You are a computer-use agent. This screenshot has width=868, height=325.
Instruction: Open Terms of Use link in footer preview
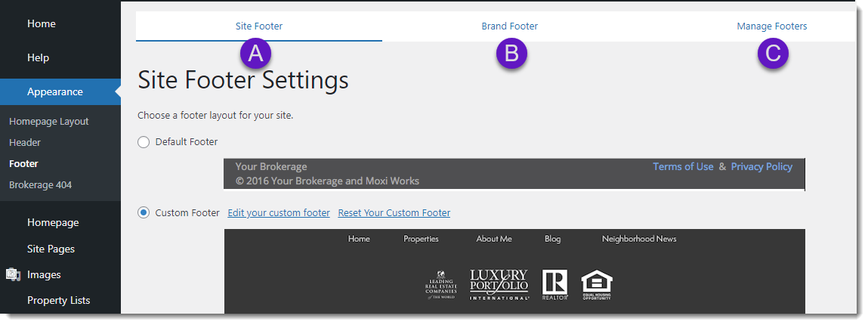click(x=683, y=167)
